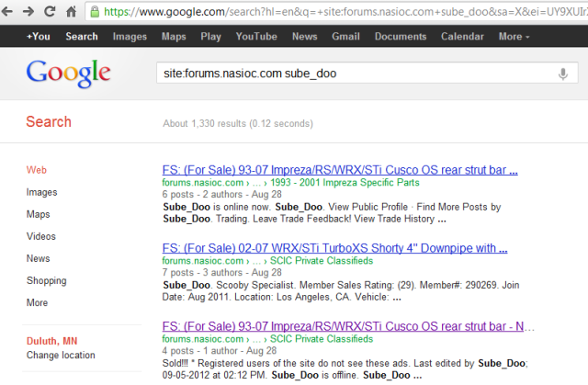Image resolution: width=588 pixels, height=385 pixels.
Task: Open Images in black top bar
Action: coord(130,37)
